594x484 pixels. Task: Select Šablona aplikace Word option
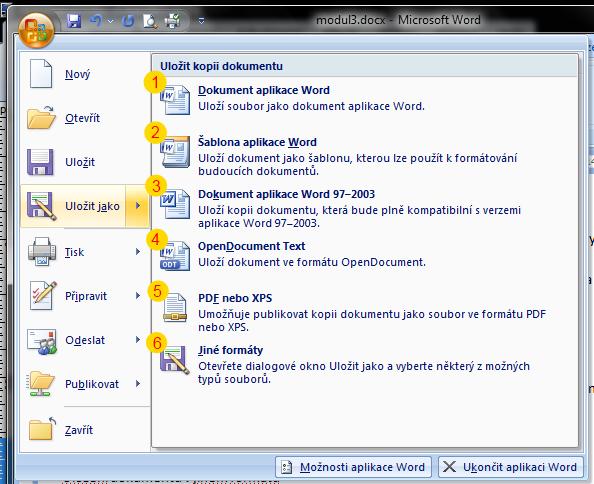tap(257, 142)
